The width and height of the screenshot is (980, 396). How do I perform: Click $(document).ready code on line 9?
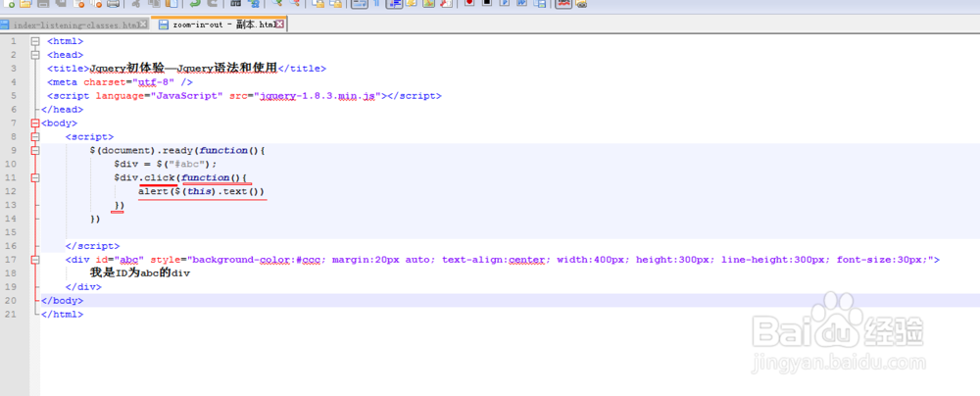click(x=178, y=151)
